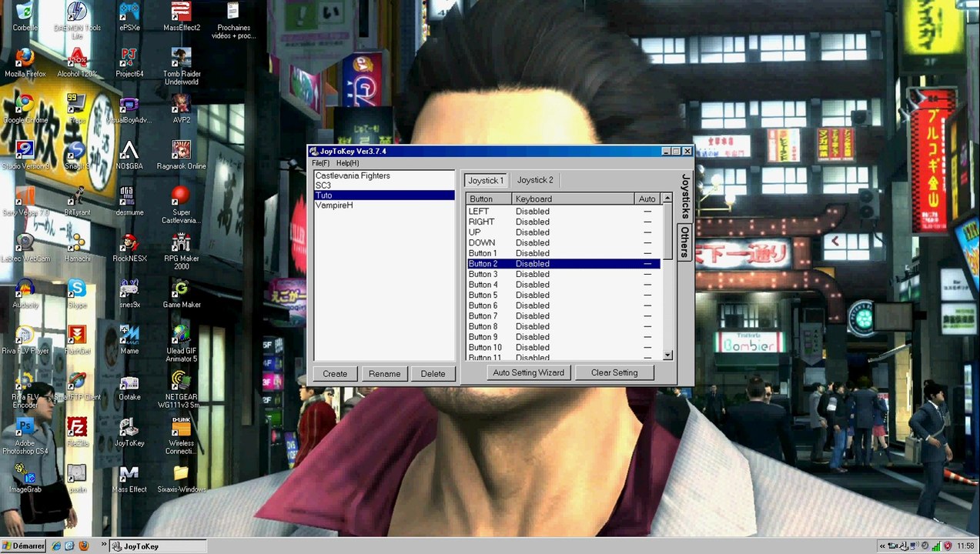Open the Mass Effect shortcut
This screenshot has height=554, width=980.
129,478
